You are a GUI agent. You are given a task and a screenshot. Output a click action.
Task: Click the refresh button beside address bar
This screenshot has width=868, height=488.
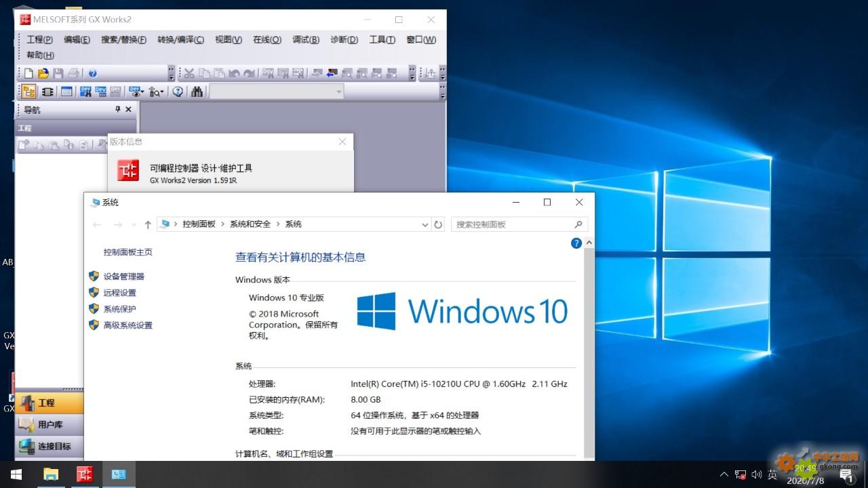coord(439,224)
